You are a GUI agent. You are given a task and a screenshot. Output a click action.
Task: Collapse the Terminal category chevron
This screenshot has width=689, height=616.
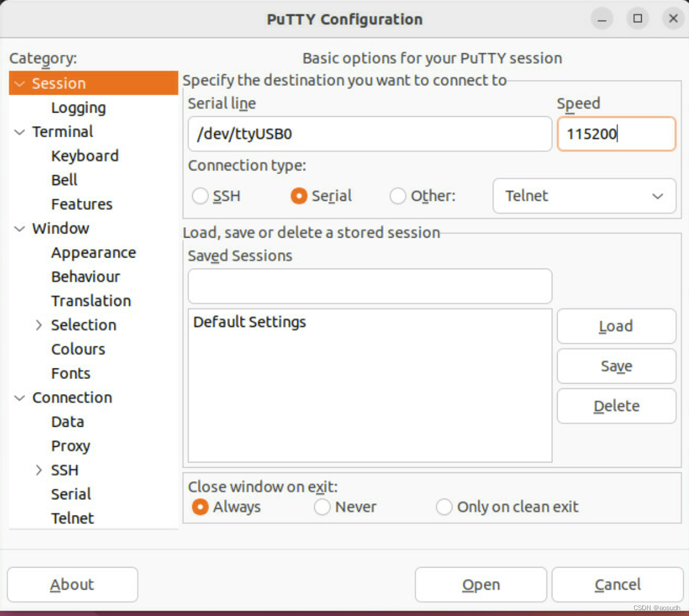[20, 132]
